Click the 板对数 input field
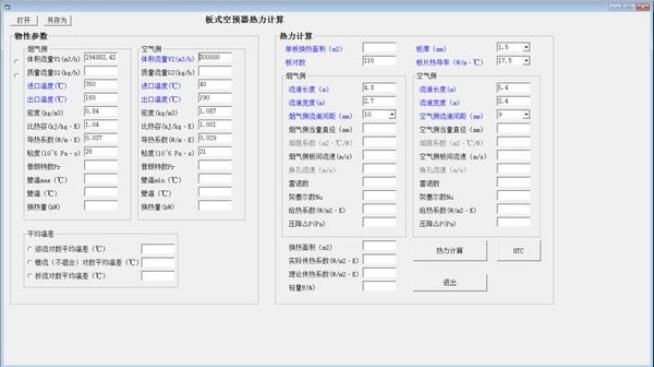This screenshot has height=367, width=654. tap(379, 61)
